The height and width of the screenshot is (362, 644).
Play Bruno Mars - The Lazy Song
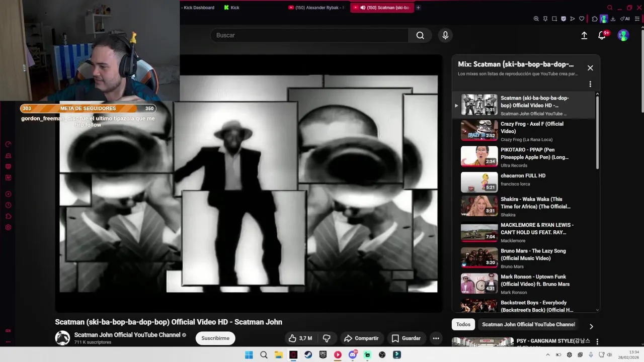(x=523, y=258)
